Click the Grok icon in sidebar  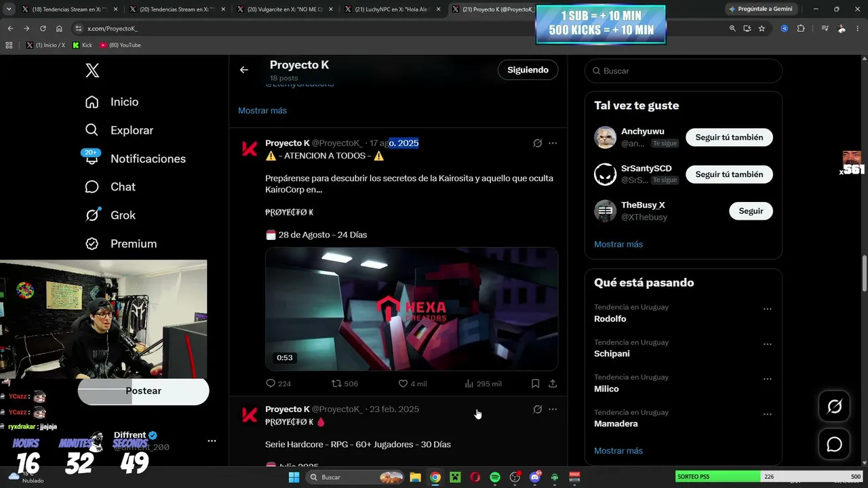(92, 216)
